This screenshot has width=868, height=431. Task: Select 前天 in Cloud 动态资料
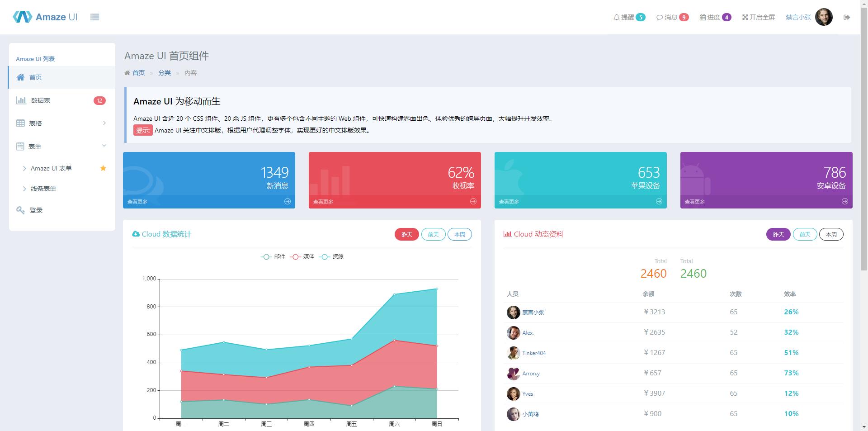point(805,234)
